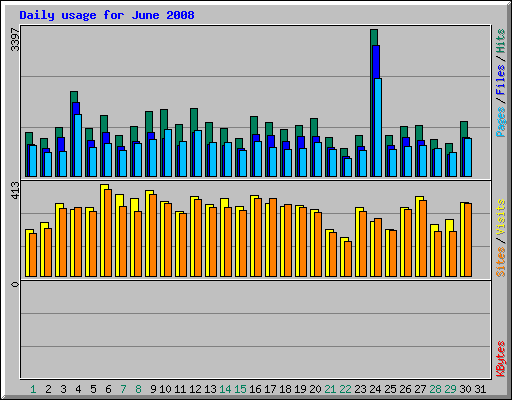Viewport: 512px width, 400px height.
Task: Select day label 2 on the axis
Action: [x=48, y=389]
